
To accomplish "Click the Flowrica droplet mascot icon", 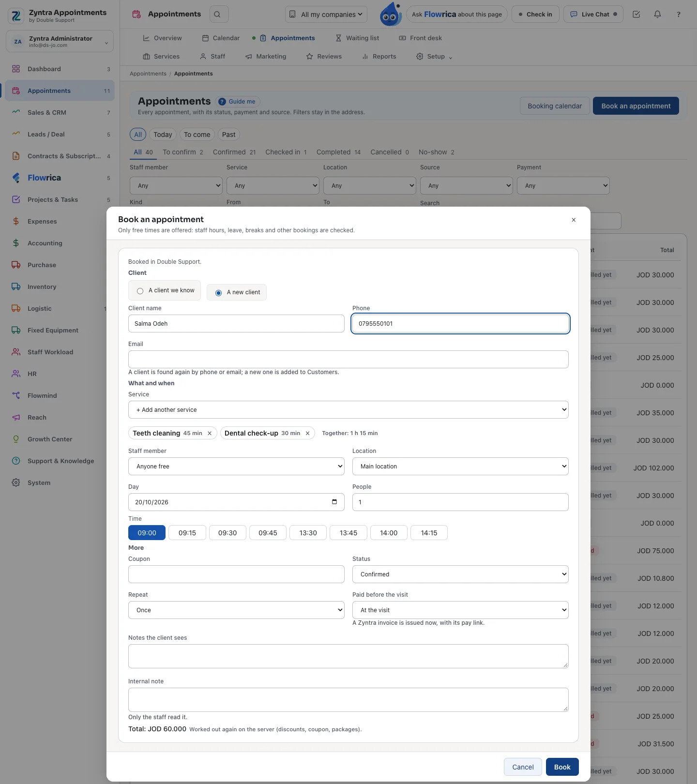I will (x=391, y=15).
